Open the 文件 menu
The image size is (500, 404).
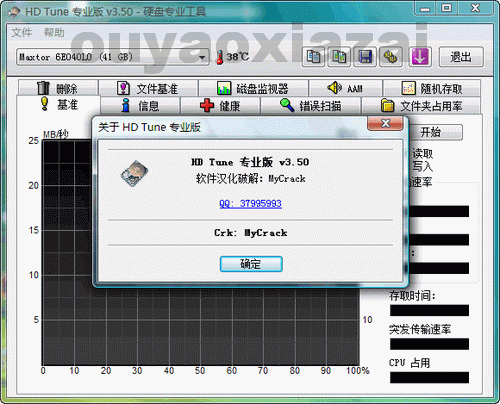(22, 33)
